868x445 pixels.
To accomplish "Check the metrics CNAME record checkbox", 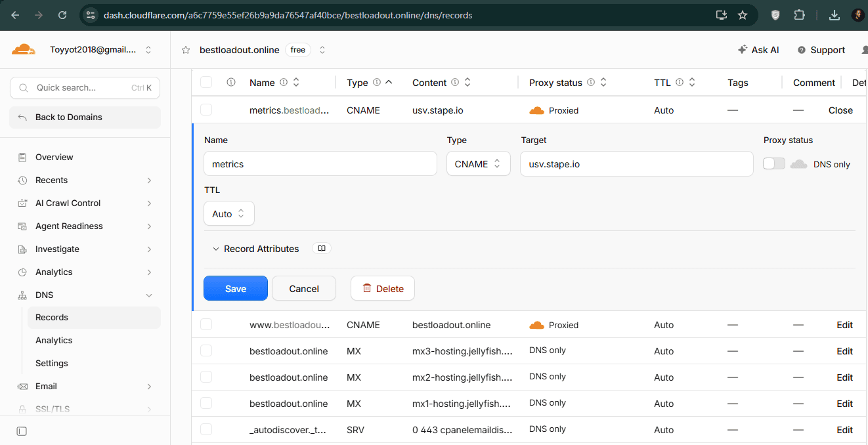I will coord(206,110).
